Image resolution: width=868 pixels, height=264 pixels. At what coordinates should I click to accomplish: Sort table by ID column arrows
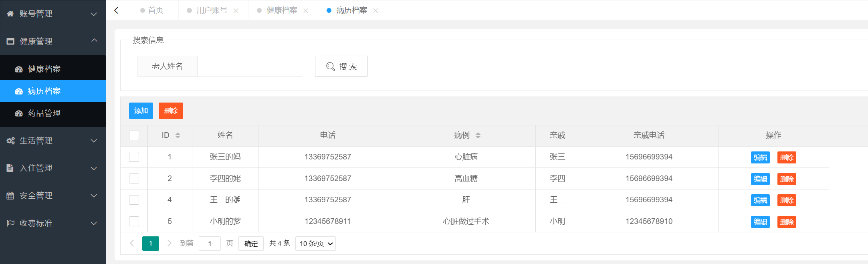tap(178, 135)
